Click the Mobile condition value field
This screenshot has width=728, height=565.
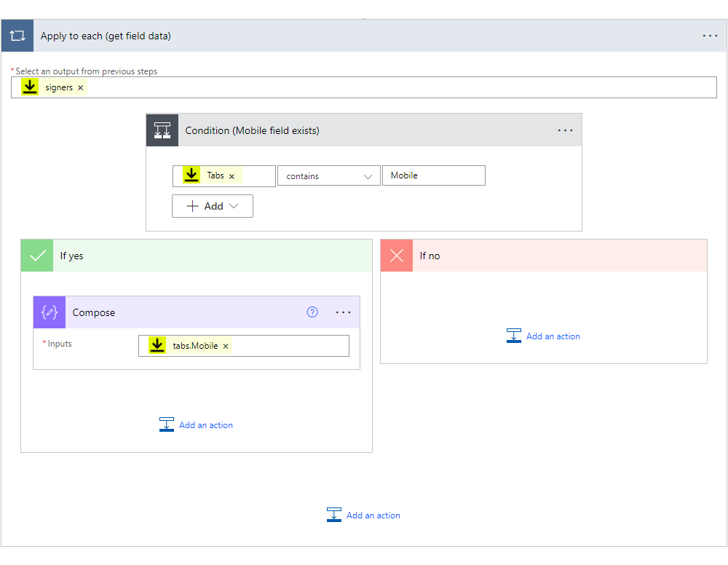click(x=433, y=175)
